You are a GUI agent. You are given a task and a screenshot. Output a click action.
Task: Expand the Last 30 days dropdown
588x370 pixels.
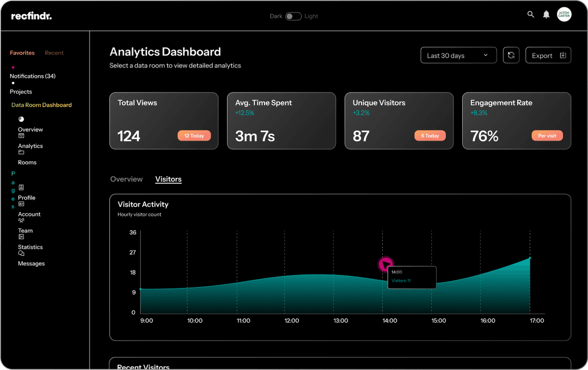coord(458,55)
